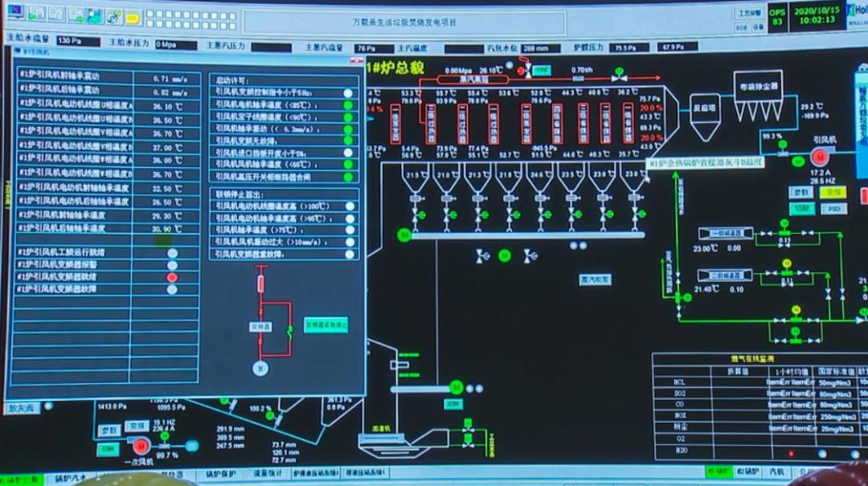Switch to the 汽机 bottom tab
Viewport: 868px width, 486px height.
779,472
